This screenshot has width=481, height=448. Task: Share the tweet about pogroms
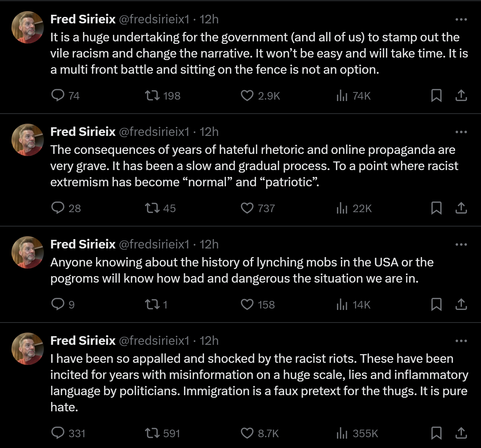point(461,304)
